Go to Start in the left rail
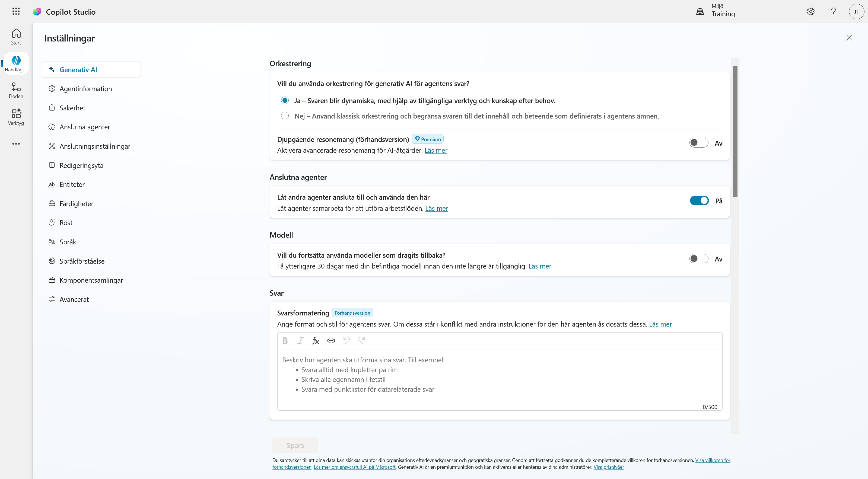Viewport: 868px width, 479px height. pyautogui.click(x=16, y=37)
